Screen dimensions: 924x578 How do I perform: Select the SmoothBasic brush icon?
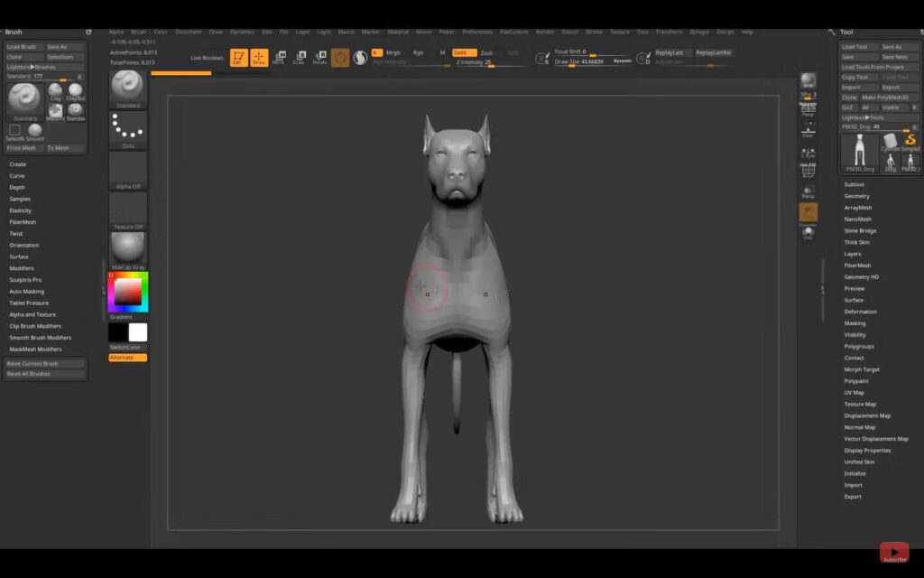pos(34,130)
